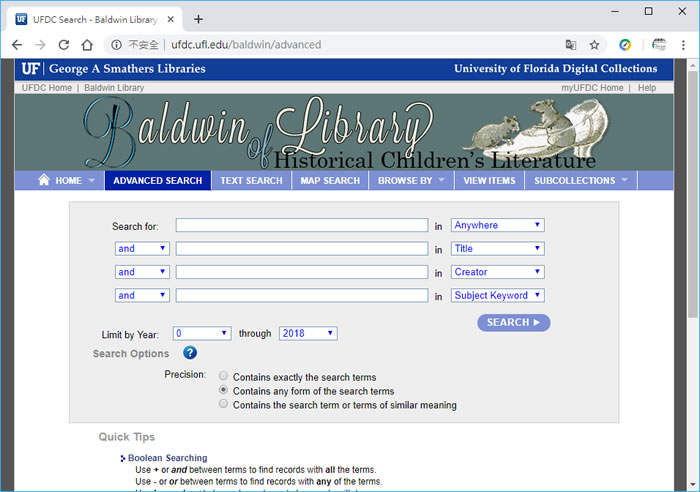Click scrollbar up arrow
The width and height of the screenshot is (700, 492).
point(693,65)
